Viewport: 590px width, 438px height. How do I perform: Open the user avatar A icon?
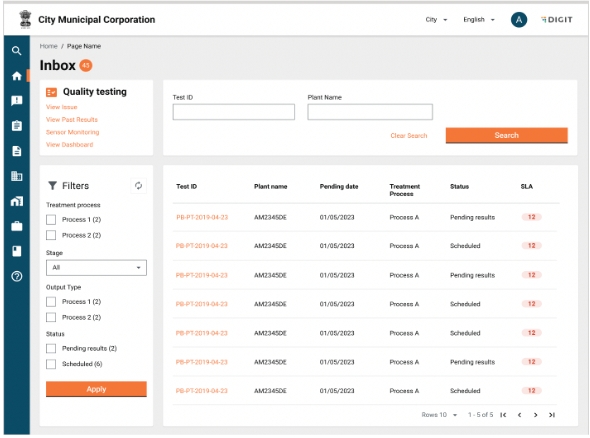coord(519,20)
